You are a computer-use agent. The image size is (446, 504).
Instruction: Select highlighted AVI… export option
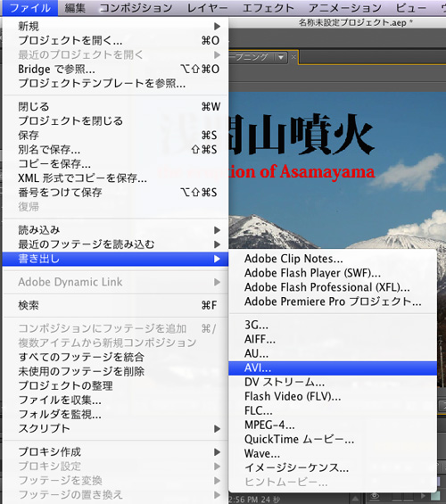pyautogui.click(x=333, y=368)
